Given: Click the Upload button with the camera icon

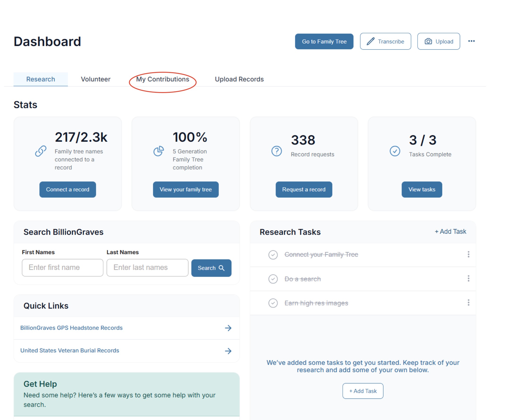Looking at the screenshot, I should tap(439, 41).
